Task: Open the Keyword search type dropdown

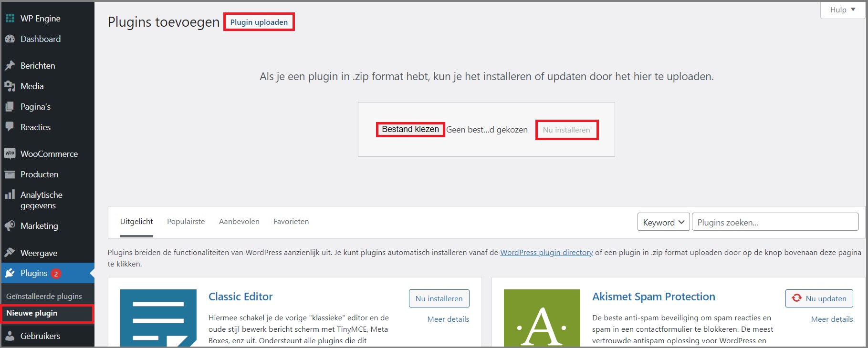Action: [663, 222]
